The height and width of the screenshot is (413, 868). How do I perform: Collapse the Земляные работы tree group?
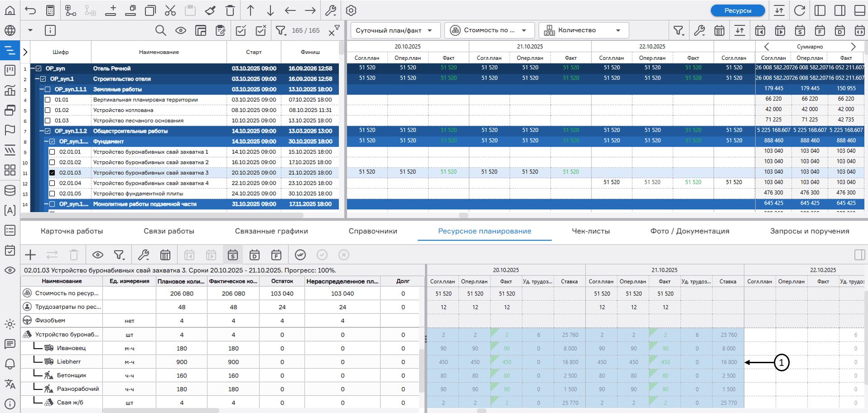point(41,89)
